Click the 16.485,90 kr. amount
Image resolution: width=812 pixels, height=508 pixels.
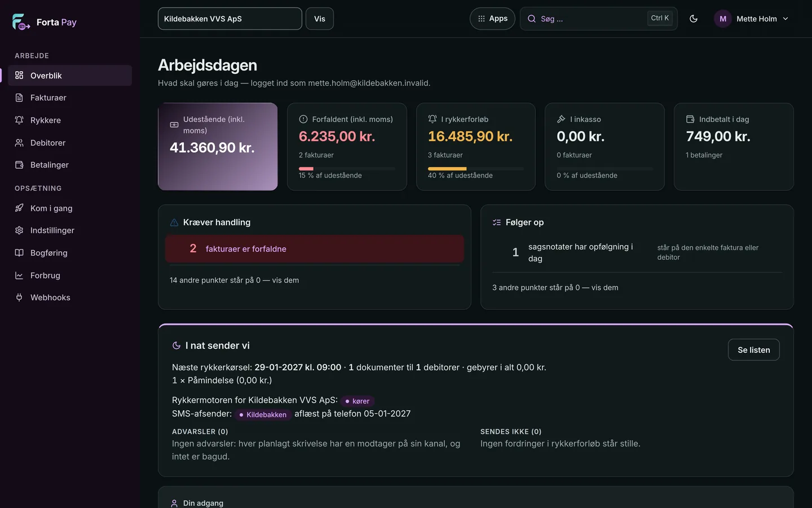(470, 137)
